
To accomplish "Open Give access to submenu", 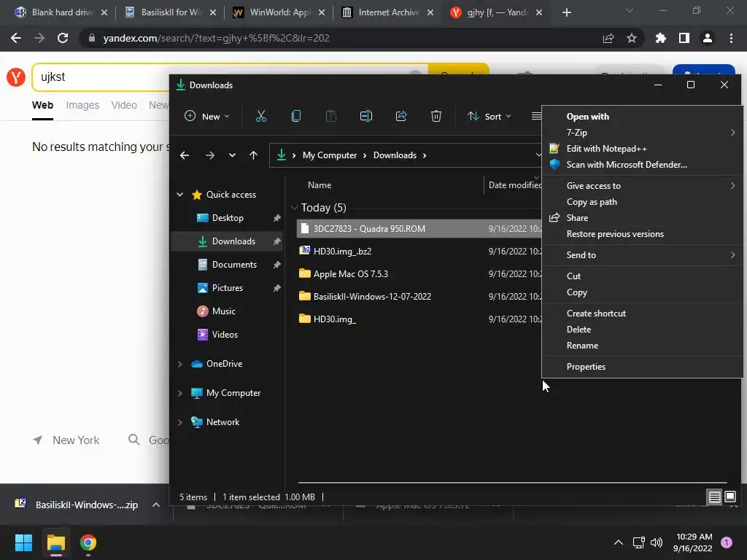I will (642, 186).
